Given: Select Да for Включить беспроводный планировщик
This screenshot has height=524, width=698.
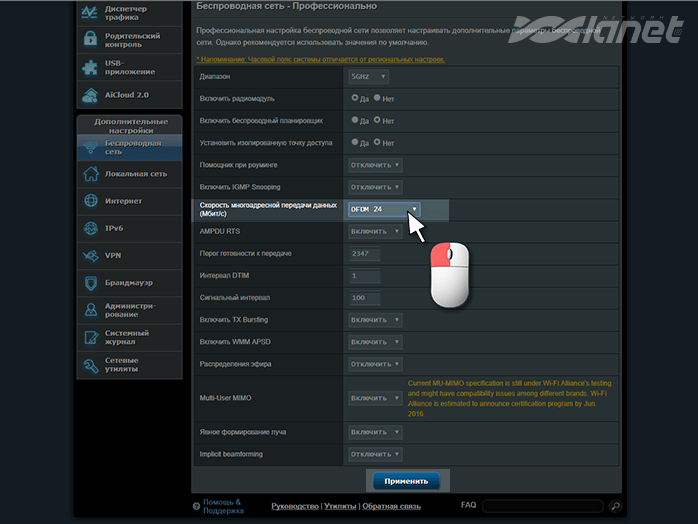Looking at the screenshot, I should pos(353,120).
